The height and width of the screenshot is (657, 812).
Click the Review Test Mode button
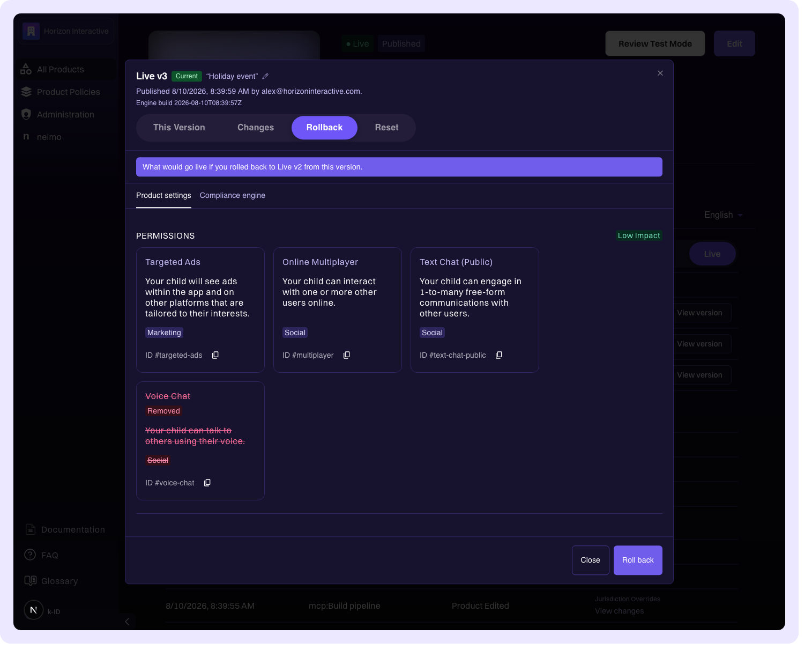tap(655, 43)
